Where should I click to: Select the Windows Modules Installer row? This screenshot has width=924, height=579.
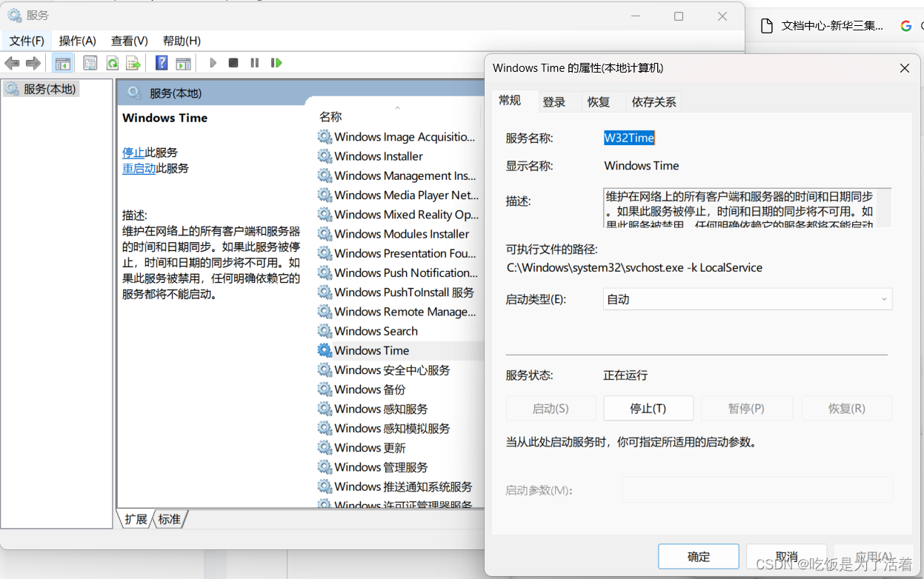click(x=400, y=234)
